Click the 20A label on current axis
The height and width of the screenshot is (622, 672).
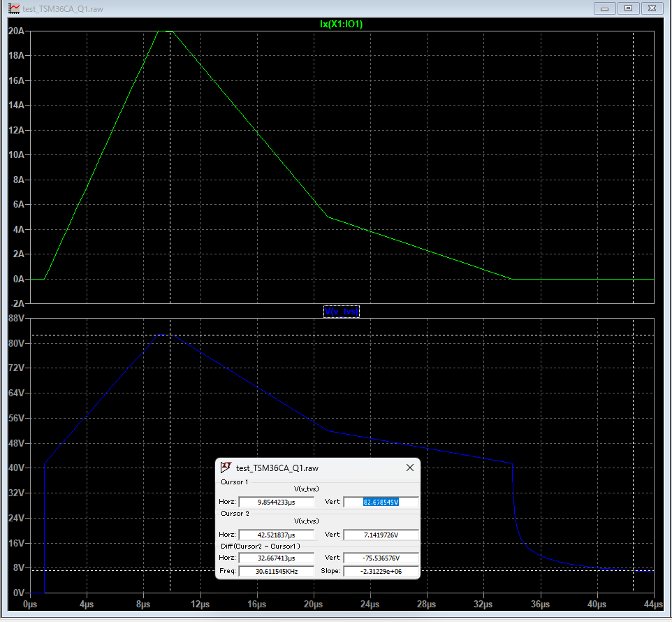16,31
